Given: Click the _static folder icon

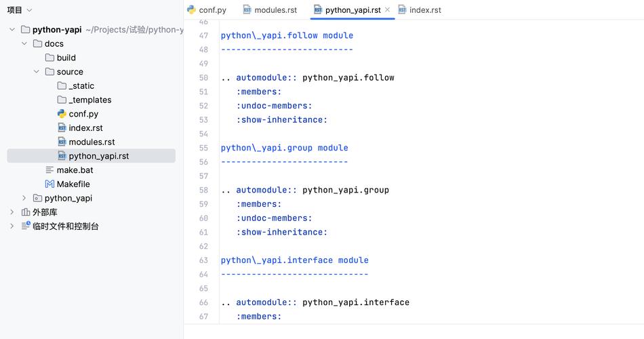Looking at the screenshot, I should point(62,85).
